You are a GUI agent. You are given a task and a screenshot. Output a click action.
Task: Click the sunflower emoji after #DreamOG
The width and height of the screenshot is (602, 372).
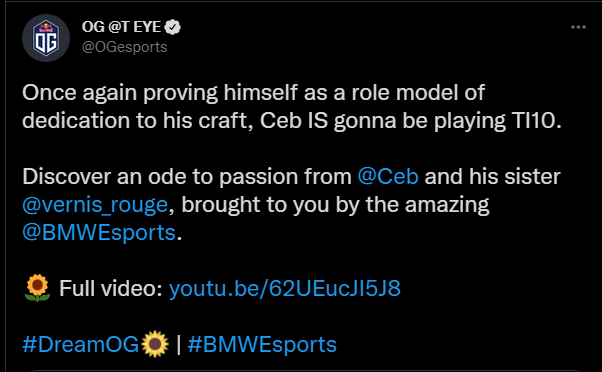coord(155,344)
